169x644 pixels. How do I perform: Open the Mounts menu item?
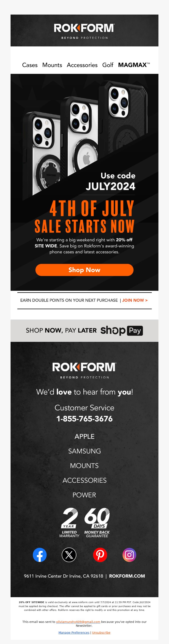pos(52,65)
